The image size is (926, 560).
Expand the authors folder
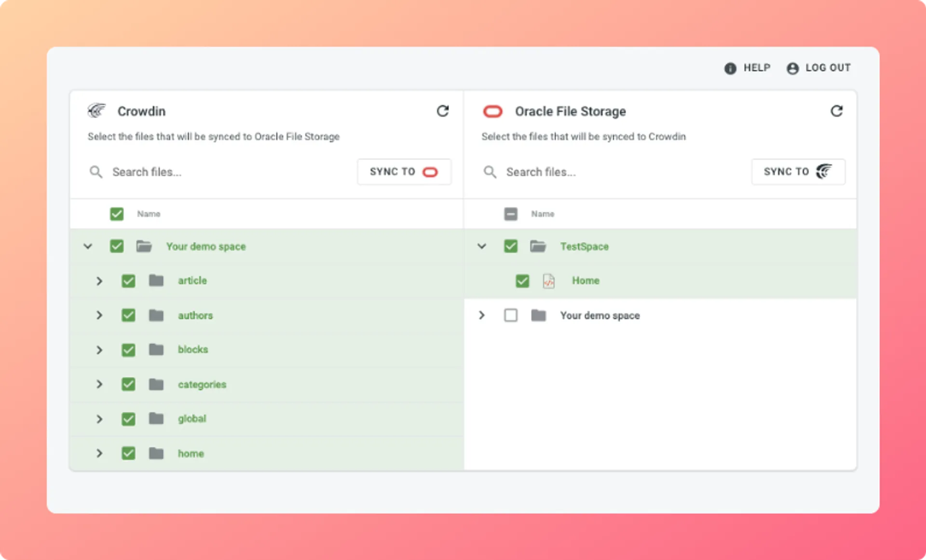99,315
